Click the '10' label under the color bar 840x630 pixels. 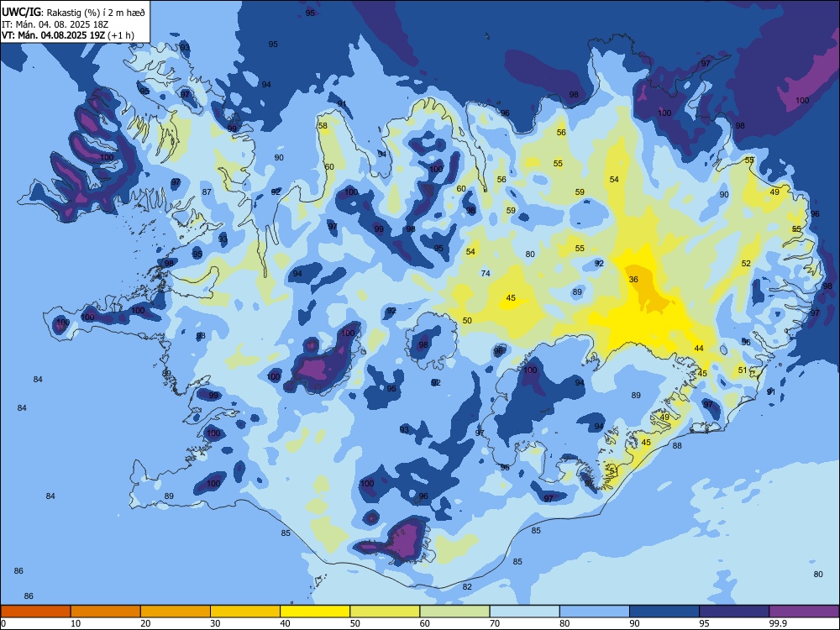[76, 623]
